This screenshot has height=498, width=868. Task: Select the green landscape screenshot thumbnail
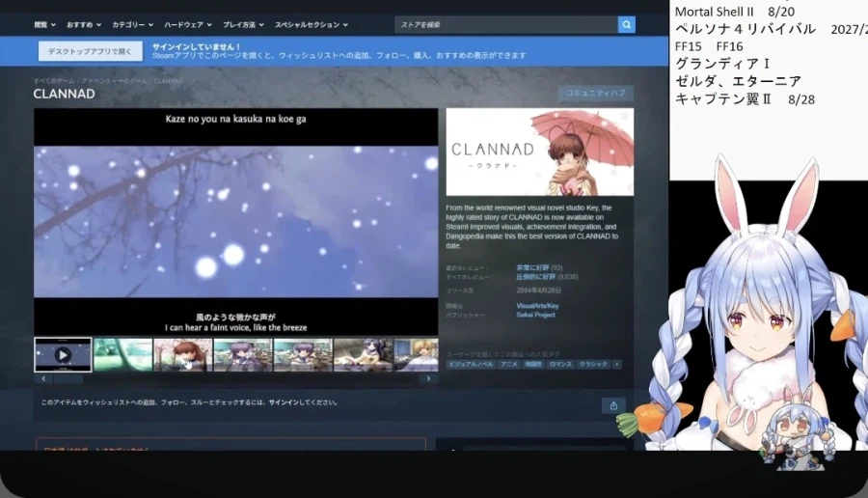(122, 354)
